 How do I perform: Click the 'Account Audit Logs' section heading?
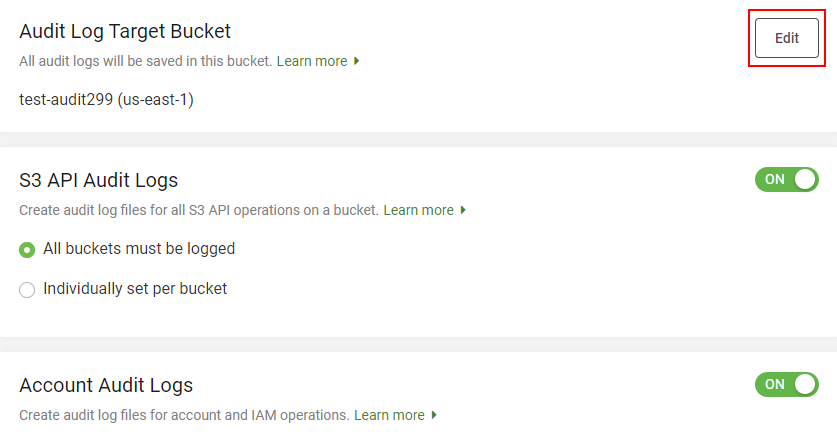point(106,385)
